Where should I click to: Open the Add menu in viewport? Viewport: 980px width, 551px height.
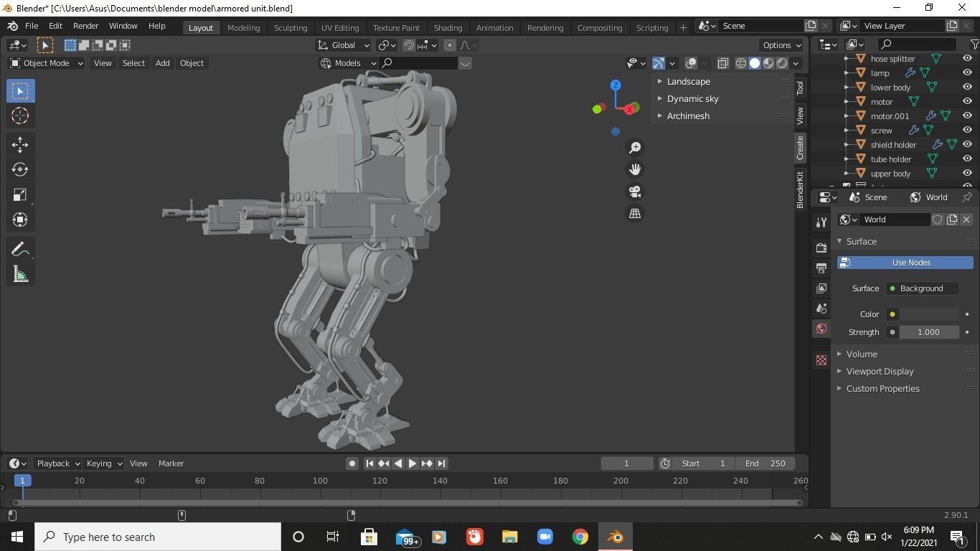(x=162, y=63)
